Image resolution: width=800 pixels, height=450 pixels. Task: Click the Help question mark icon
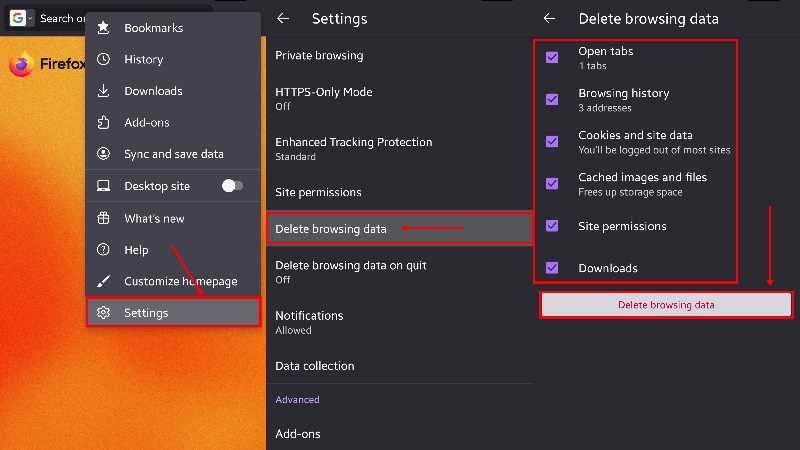(103, 250)
